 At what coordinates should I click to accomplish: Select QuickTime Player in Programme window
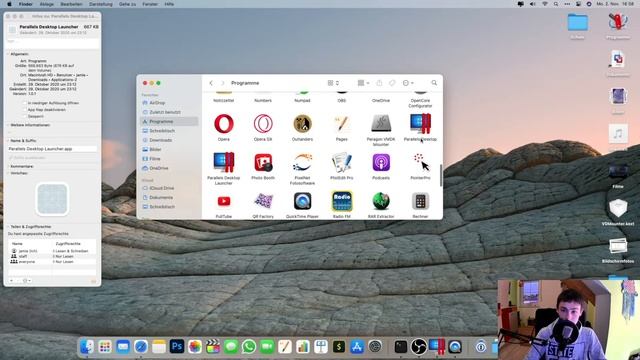302,201
